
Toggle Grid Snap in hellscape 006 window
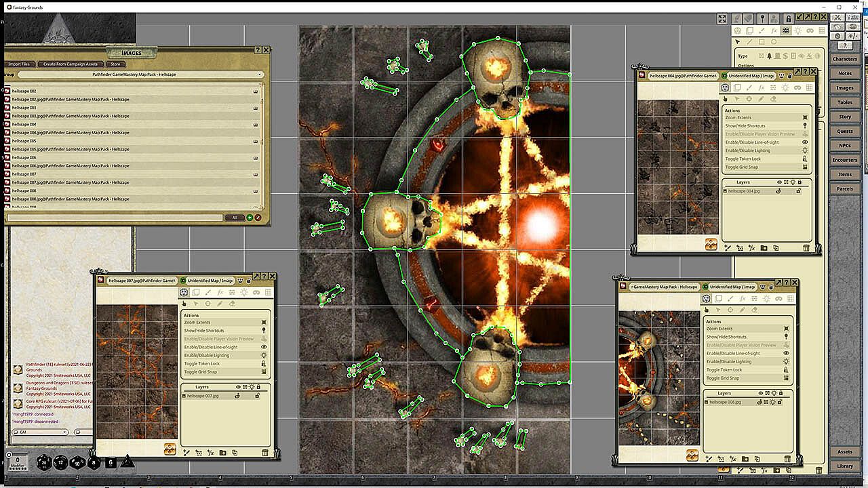tap(748, 378)
